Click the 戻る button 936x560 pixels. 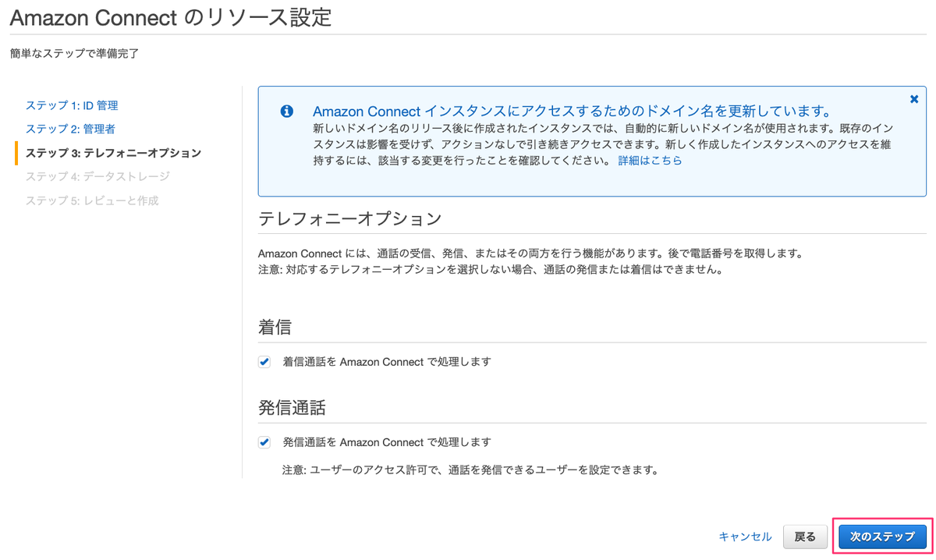point(805,537)
